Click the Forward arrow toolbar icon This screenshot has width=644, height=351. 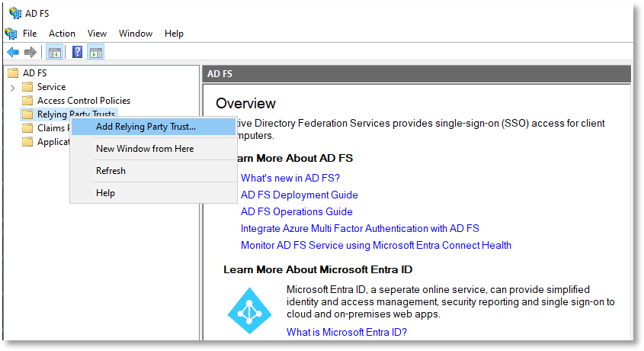point(30,52)
